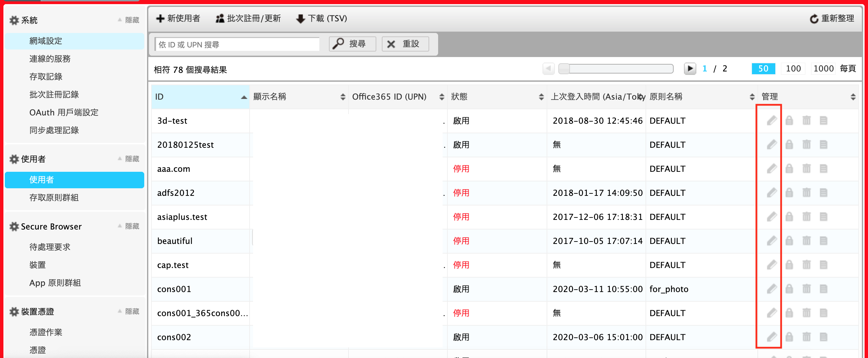
Task: Delete user cons002 with trash icon
Action: [806, 337]
